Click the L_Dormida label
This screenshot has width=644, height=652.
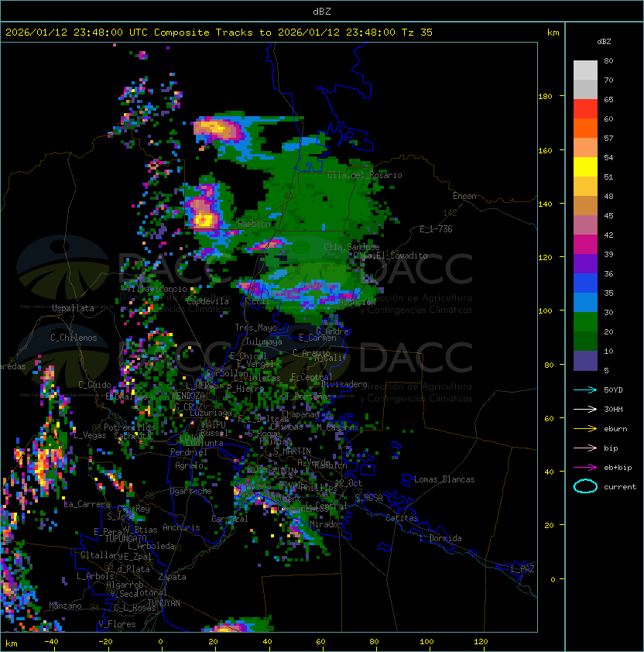tap(440, 538)
